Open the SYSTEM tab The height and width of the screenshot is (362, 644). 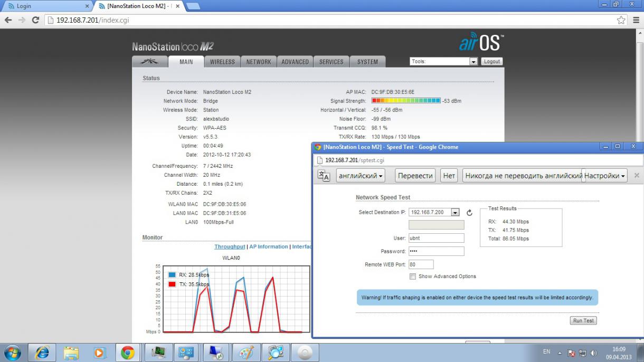[367, 62]
